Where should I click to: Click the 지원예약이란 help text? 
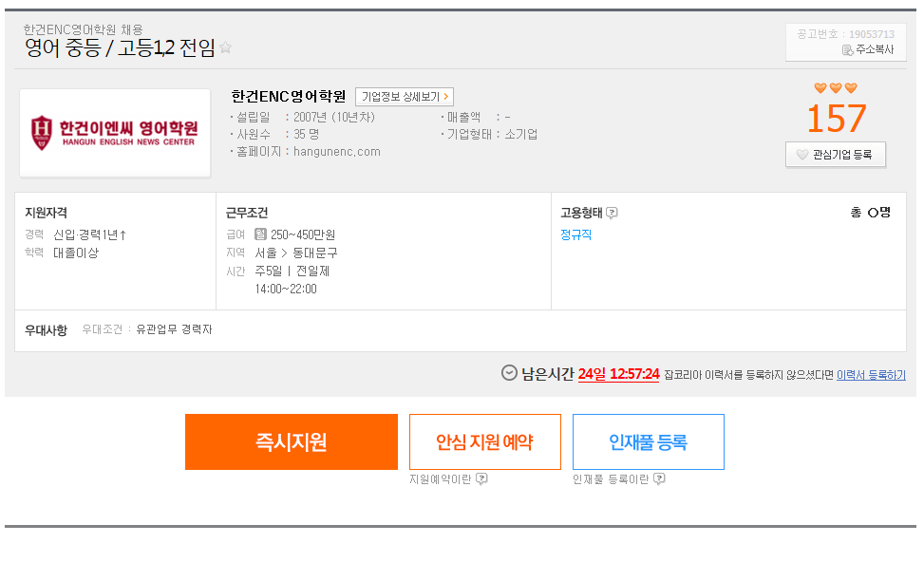pyautogui.click(x=441, y=479)
